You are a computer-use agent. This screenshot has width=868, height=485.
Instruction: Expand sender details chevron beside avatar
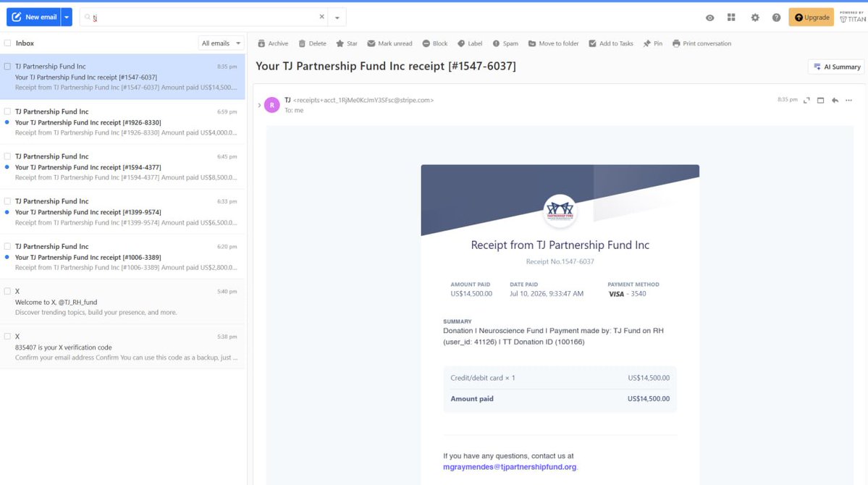[259, 105]
